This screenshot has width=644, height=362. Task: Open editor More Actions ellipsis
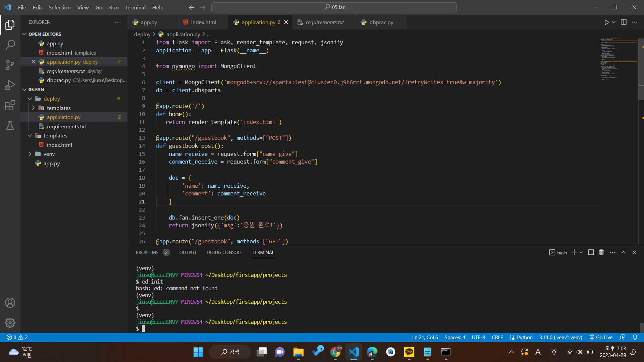(634, 22)
